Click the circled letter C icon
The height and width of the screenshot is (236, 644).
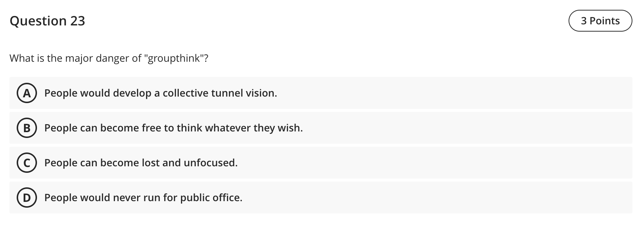pyautogui.click(x=26, y=163)
